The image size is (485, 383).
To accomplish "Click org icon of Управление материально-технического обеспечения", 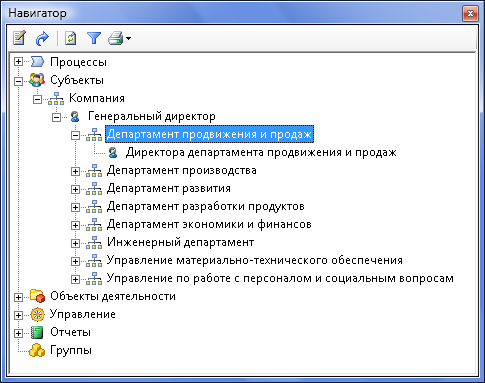I will click(94, 260).
